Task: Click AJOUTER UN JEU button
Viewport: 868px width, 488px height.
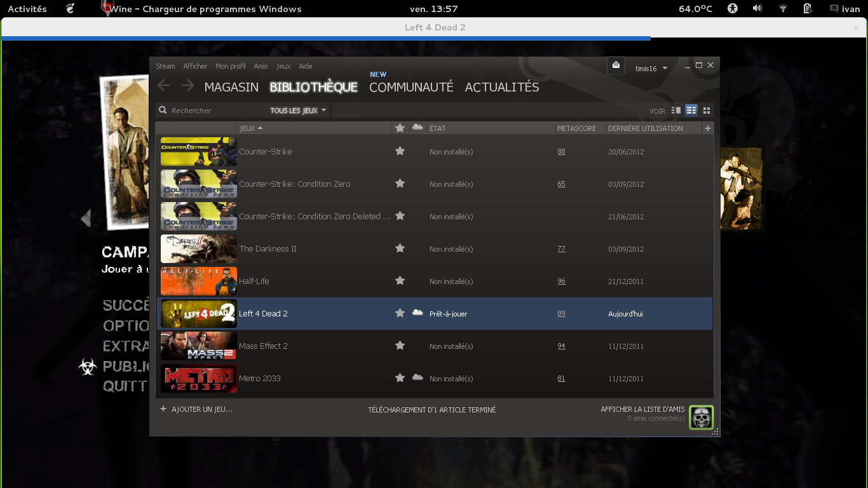Action: (196, 409)
